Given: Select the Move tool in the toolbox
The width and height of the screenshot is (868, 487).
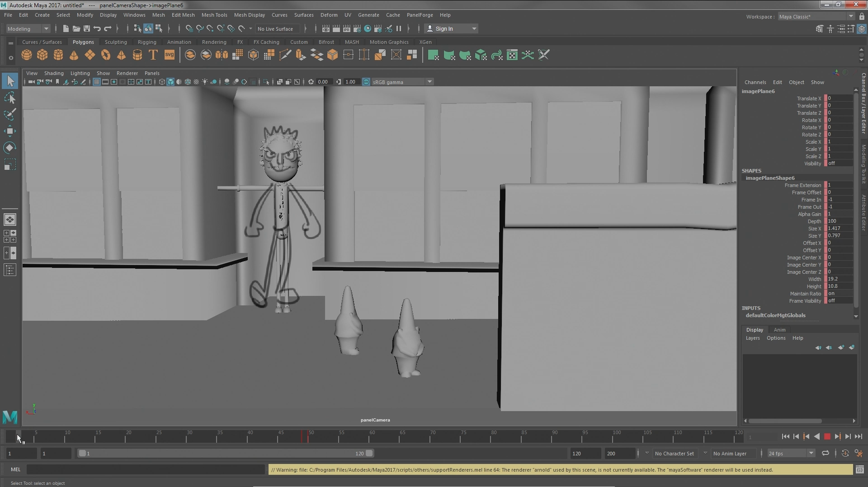Looking at the screenshot, I should click(10, 131).
